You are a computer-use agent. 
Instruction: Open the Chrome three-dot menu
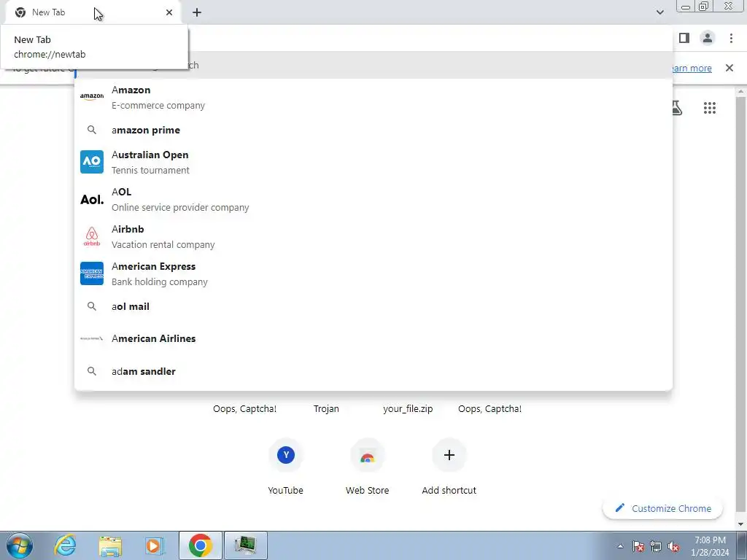pyautogui.click(x=731, y=38)
